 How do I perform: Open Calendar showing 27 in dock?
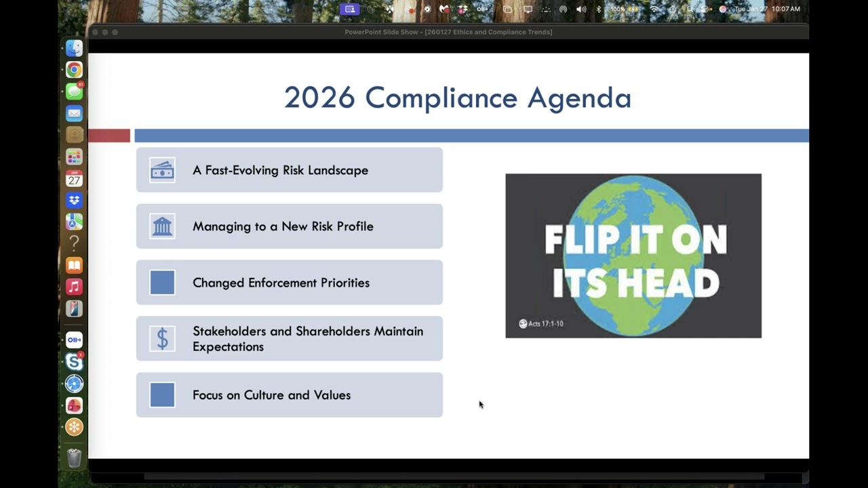74,179
